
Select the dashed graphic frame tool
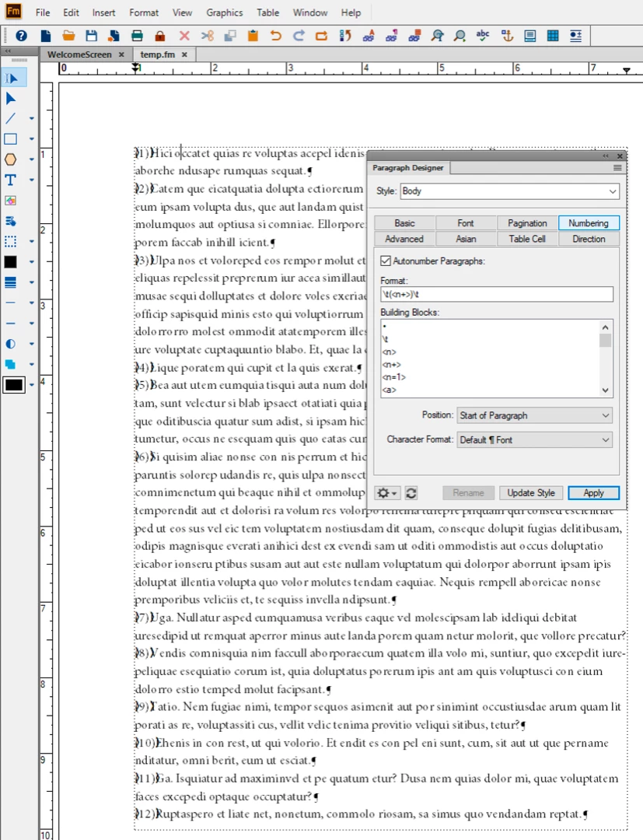(x=11, y=242)
